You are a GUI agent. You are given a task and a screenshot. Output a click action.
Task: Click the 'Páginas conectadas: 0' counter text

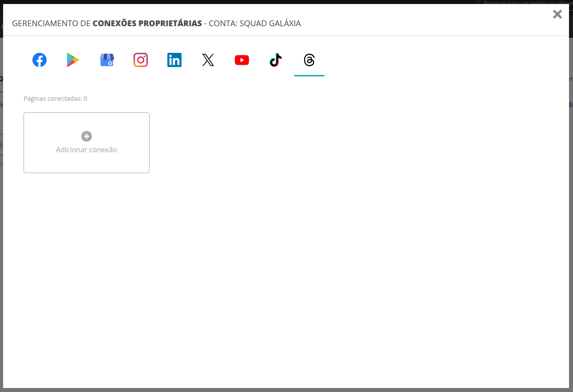[x=55, y=99]
